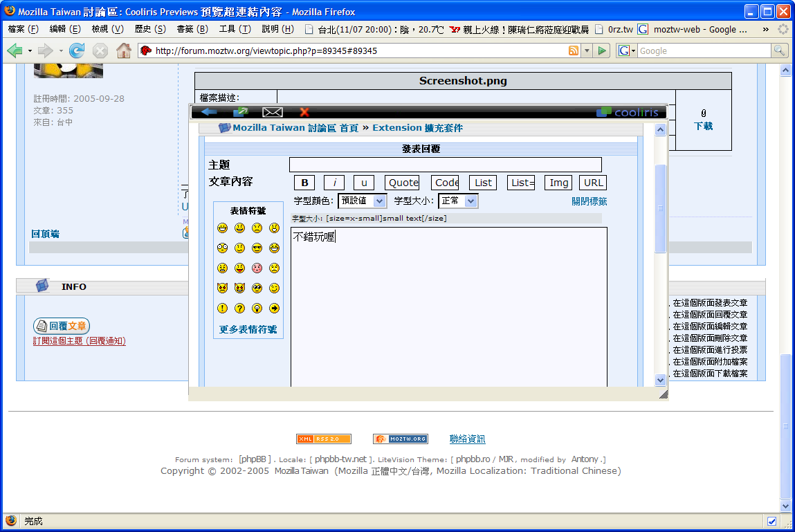Image resolution: width=795 pixels, height=532 pixels.
Task: Click the Quote formatting button
Action: [403, 183]
